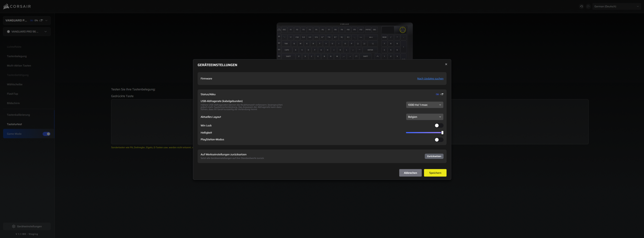The width and height of the screenshot is (644, 238).
Task: Disable the Game Mode toggle
Action: click(47, 134)
